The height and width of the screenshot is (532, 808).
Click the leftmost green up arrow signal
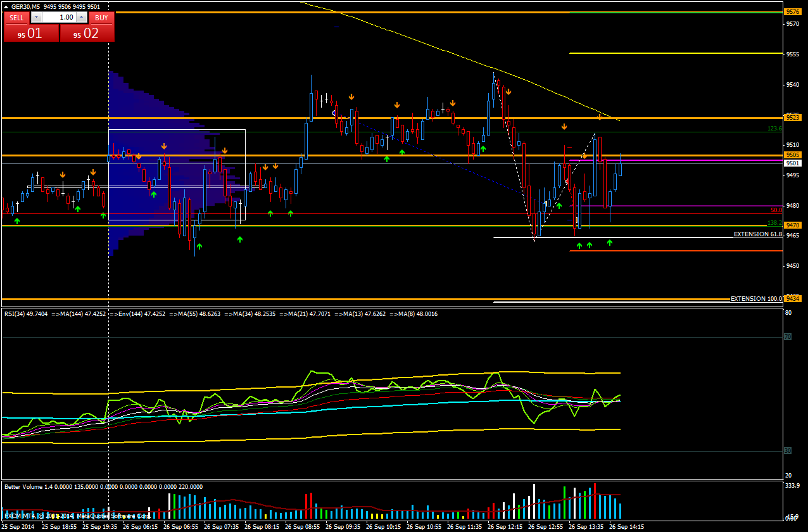point(17,220)
